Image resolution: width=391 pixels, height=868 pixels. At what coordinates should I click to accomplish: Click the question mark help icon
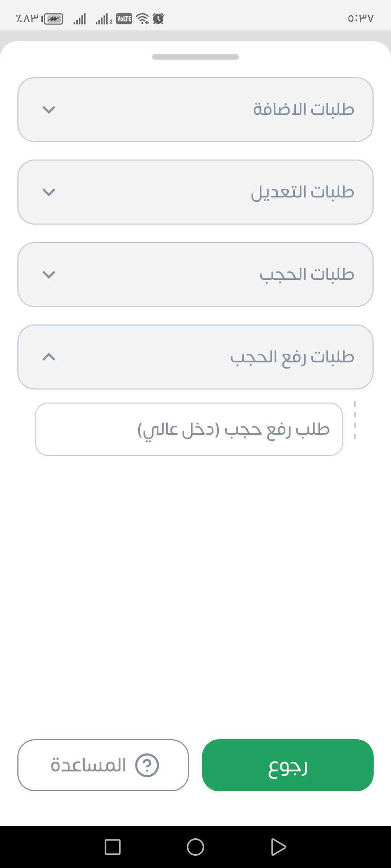click(x=147, y=765)
